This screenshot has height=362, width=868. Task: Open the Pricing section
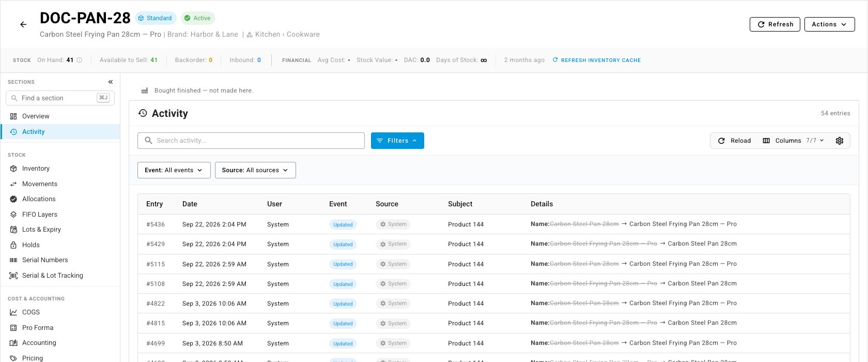click(x=60, y=358)
